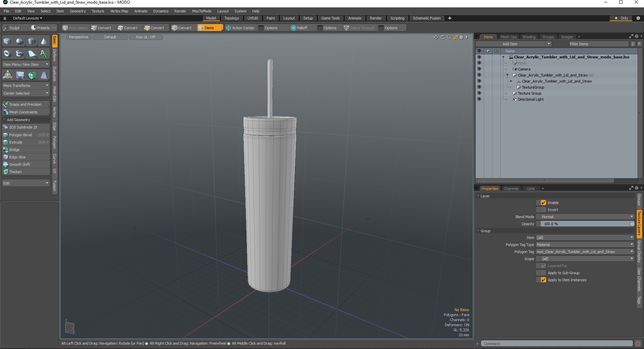Click Items list horizontal scrollbar
Image resolution: width=644 pixels, height=349 pixels.
pos(545,181)
